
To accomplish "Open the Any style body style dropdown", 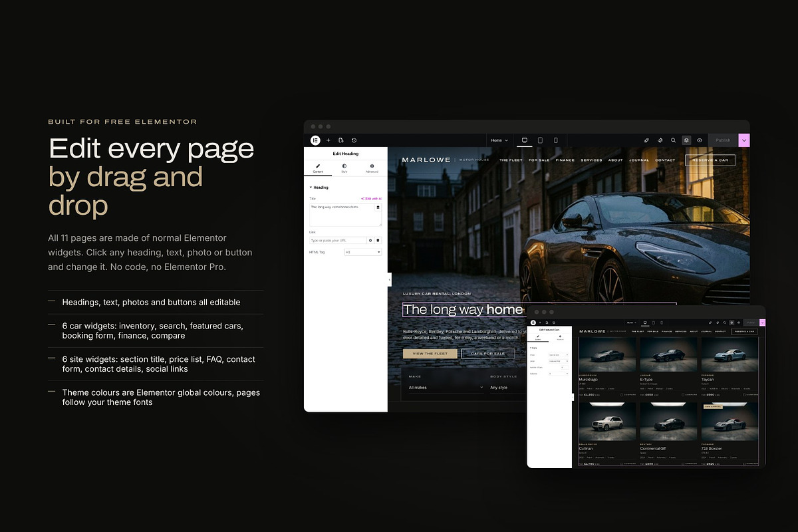I will 507,387.
